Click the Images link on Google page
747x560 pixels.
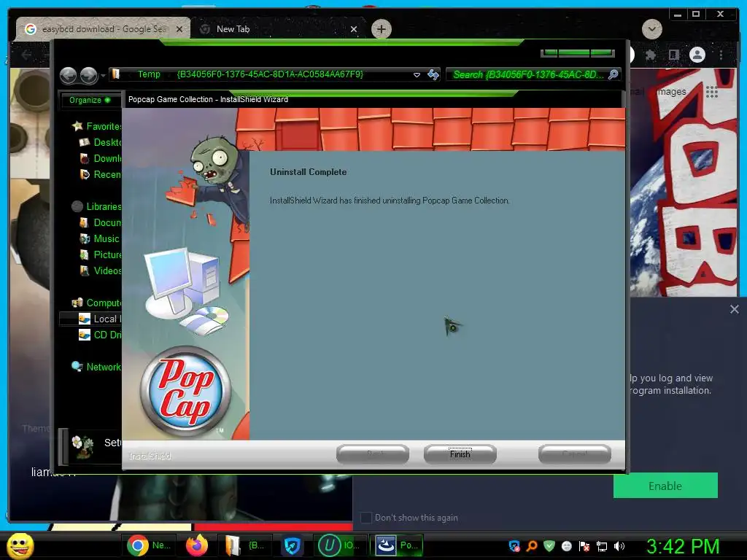point(671,91)
